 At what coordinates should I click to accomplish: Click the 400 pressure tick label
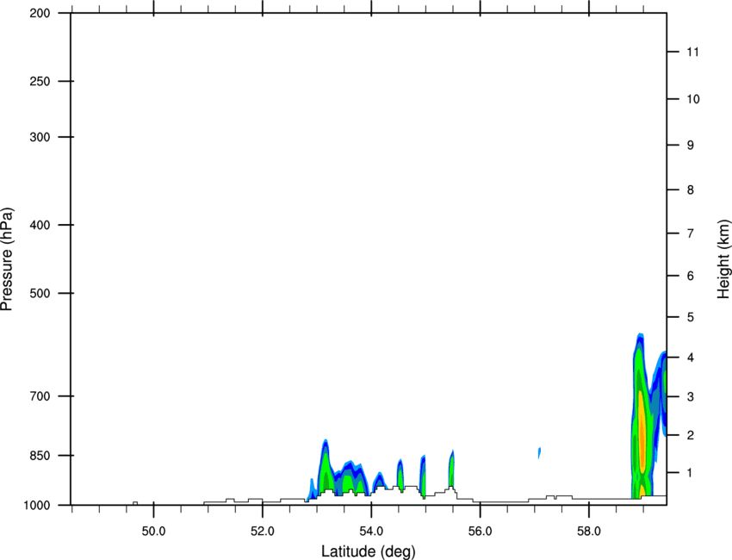pos(40,225)
